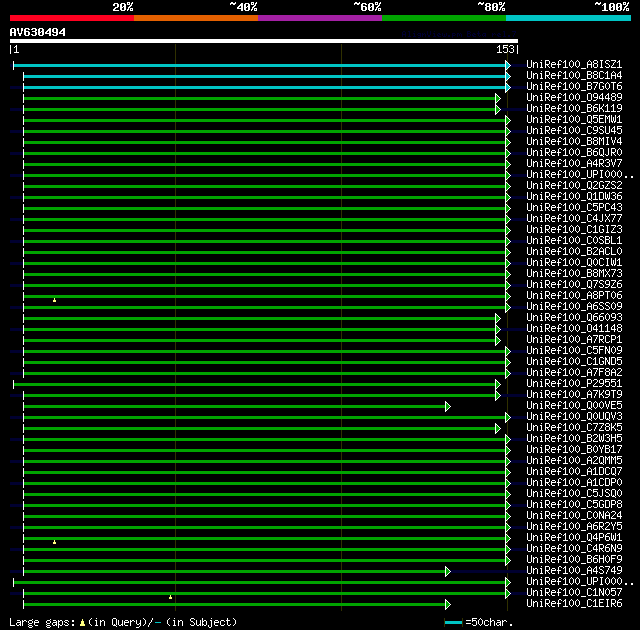The height and width of the screenshot is (630, 640).
Task: Click yellow gap marker under A8PT06 alignment
Action: (54, 300)
